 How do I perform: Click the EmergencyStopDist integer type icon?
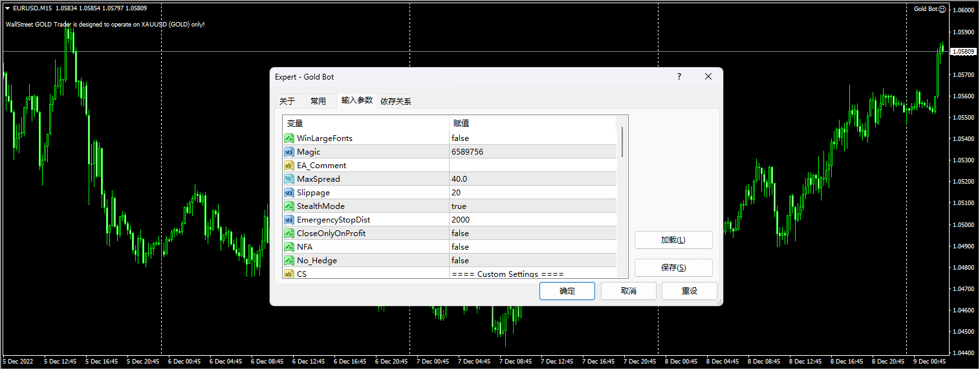289,220
